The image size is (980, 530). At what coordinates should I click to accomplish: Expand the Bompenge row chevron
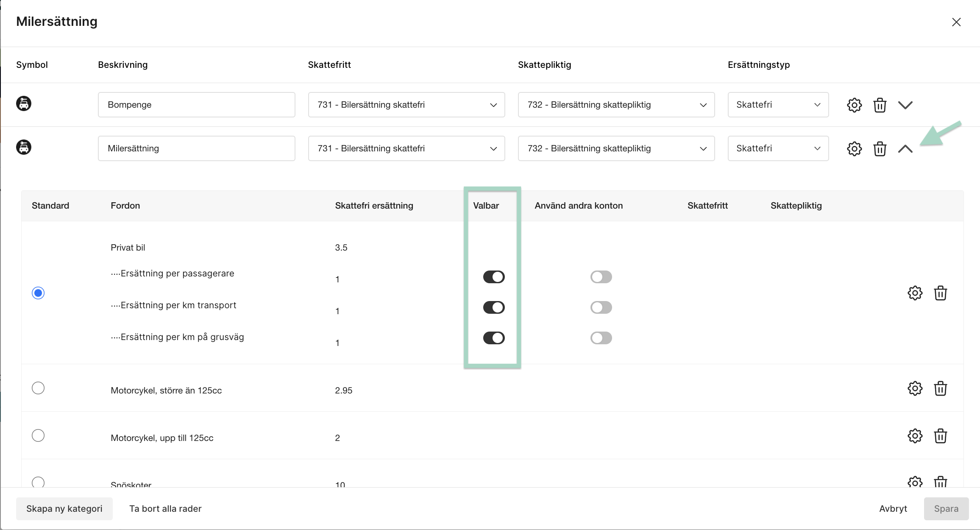(x=905, y=105)
